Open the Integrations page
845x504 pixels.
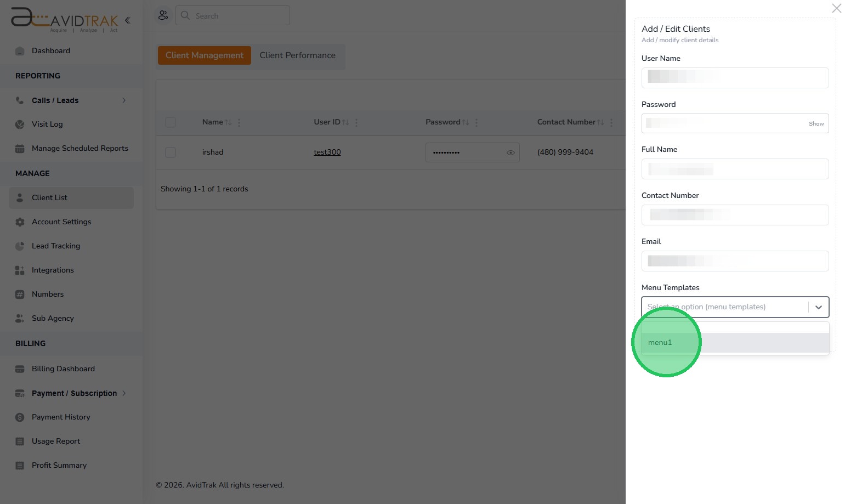point(53,270)
